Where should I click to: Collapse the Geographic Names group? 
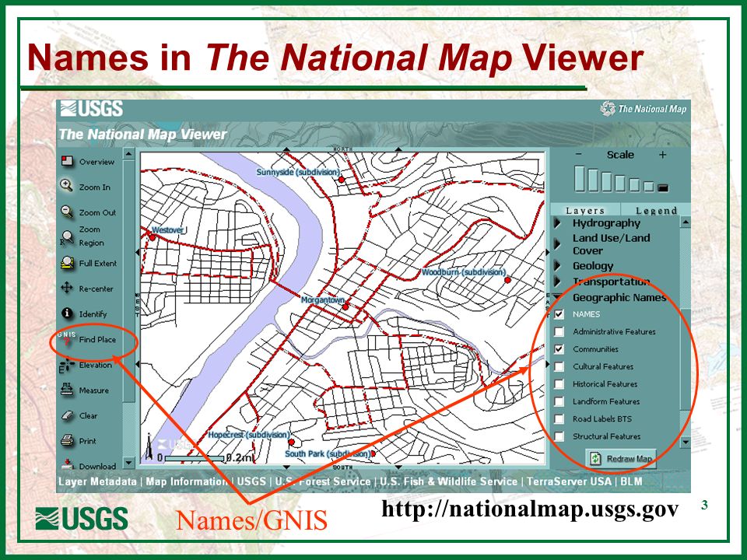tap(557, 297)
